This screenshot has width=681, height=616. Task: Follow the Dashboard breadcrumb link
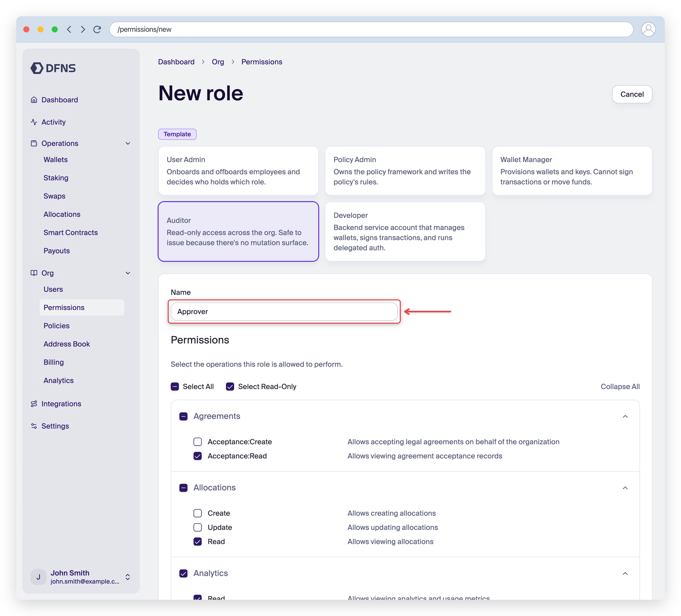(176, 62)
